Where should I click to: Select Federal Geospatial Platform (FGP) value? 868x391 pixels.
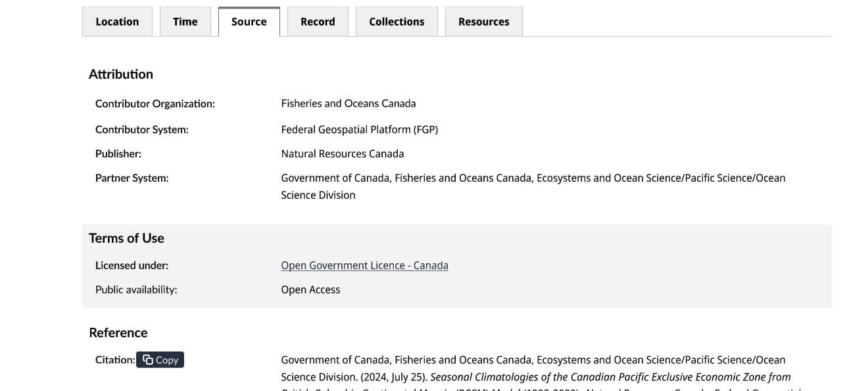coord(360,130)
